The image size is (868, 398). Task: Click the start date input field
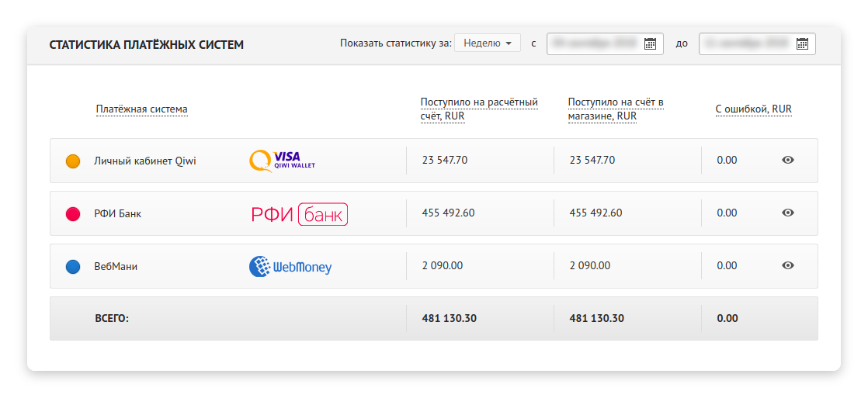pyautogui.click(x=594, y=43)
